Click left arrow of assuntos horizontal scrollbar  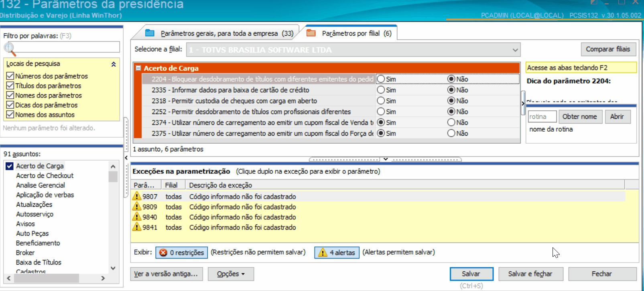pyautogui.click(x=9, y=278)
